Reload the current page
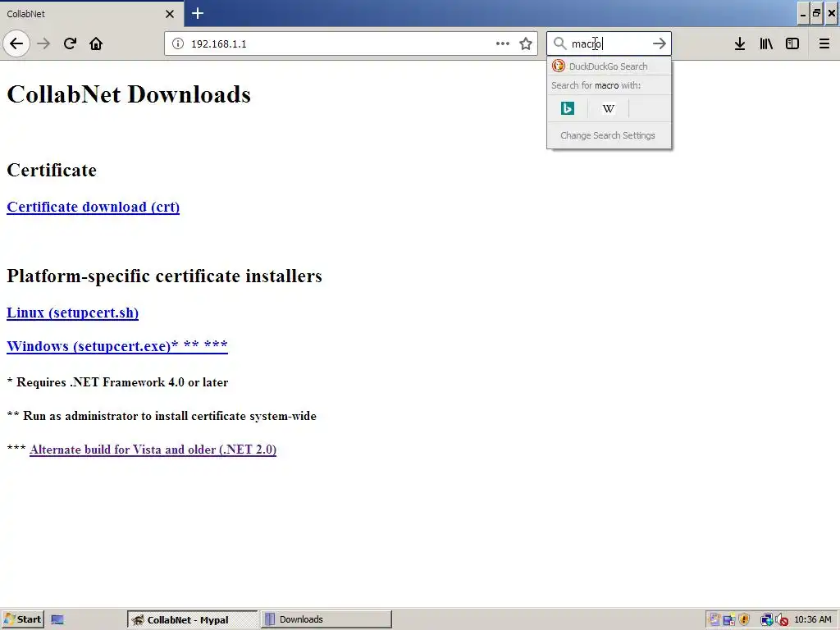This screenshot has width=840, height=630. 70,43
